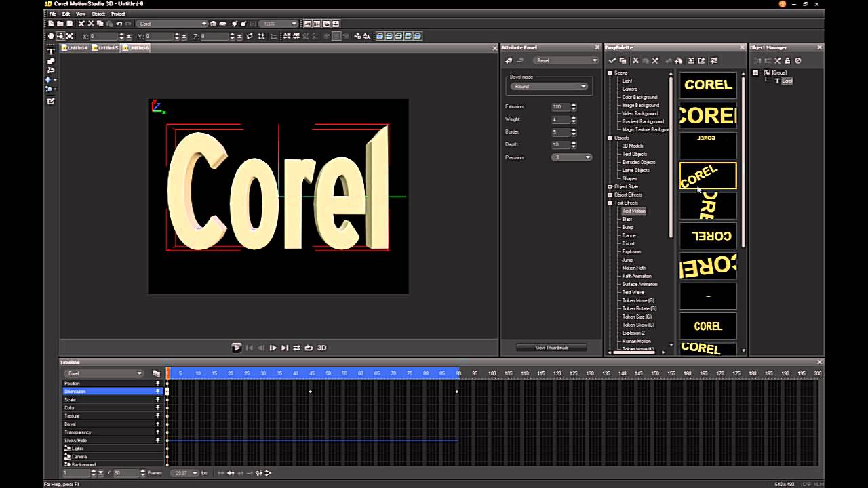This screenshot has height=488, width=868.
Task: Select the Rotate Object tool
Action: pos(60,36)
